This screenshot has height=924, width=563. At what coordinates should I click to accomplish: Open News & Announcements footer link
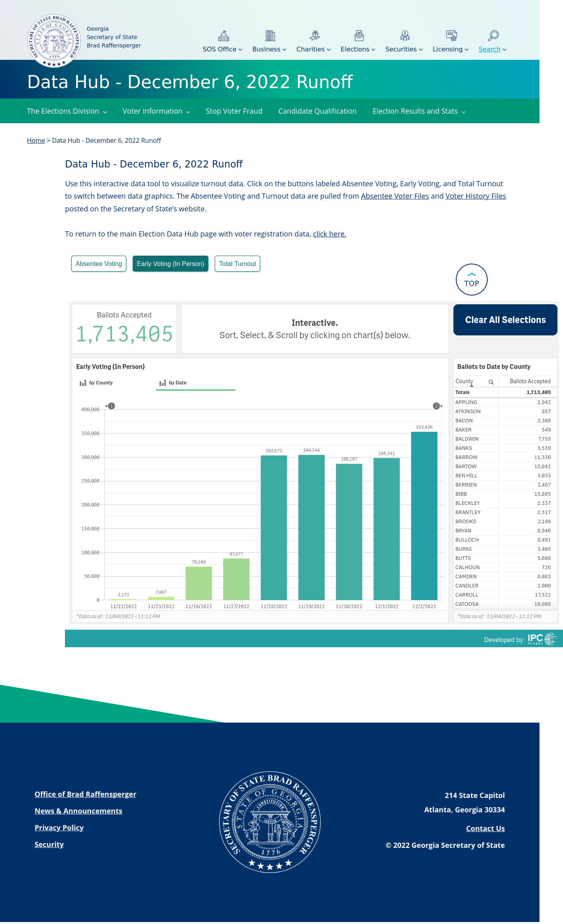click(78, 811)
